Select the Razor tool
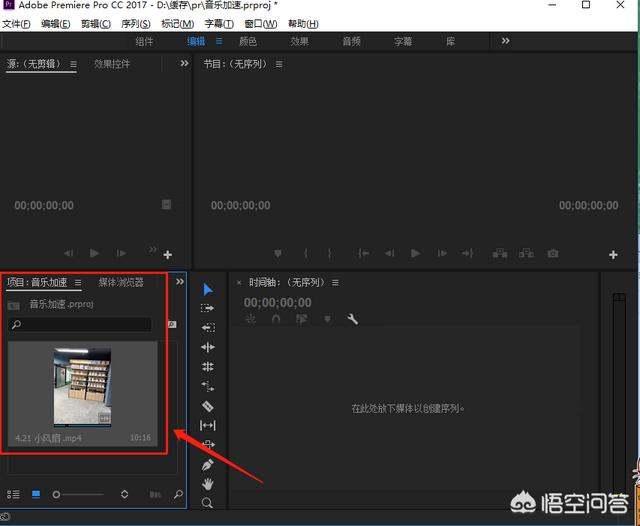Viewport: 640px width, 526px height. 208,406
